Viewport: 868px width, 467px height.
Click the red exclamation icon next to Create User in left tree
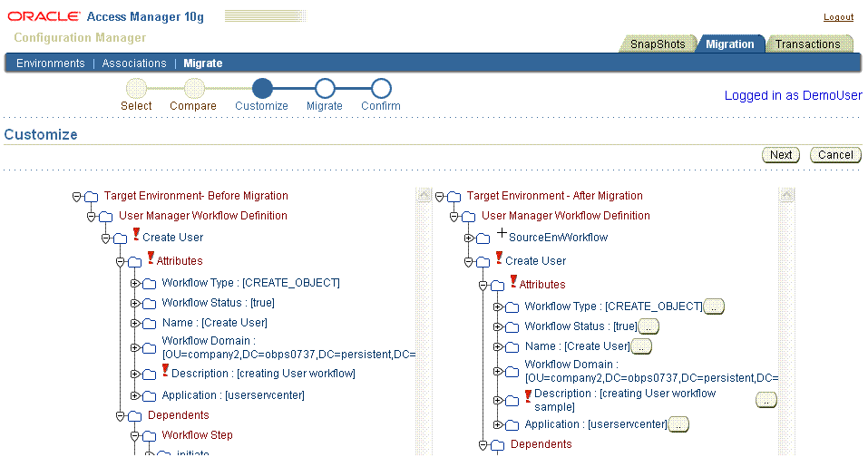(x=136, y=235)
